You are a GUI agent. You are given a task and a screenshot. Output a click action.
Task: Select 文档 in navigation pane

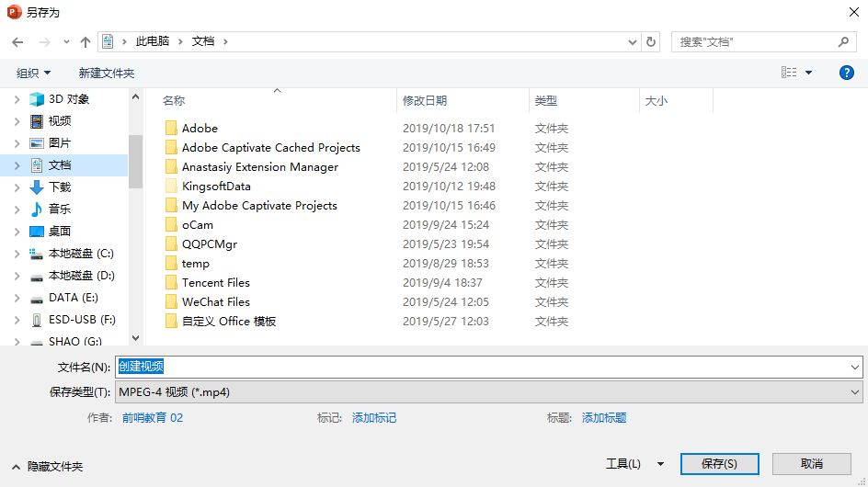[59, 165]
